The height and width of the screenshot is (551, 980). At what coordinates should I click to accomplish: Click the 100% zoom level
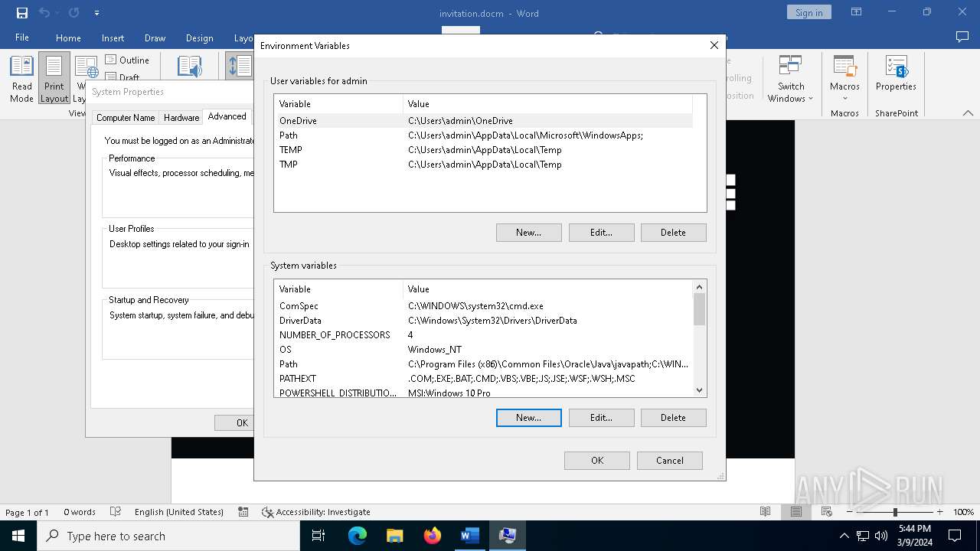963,512
